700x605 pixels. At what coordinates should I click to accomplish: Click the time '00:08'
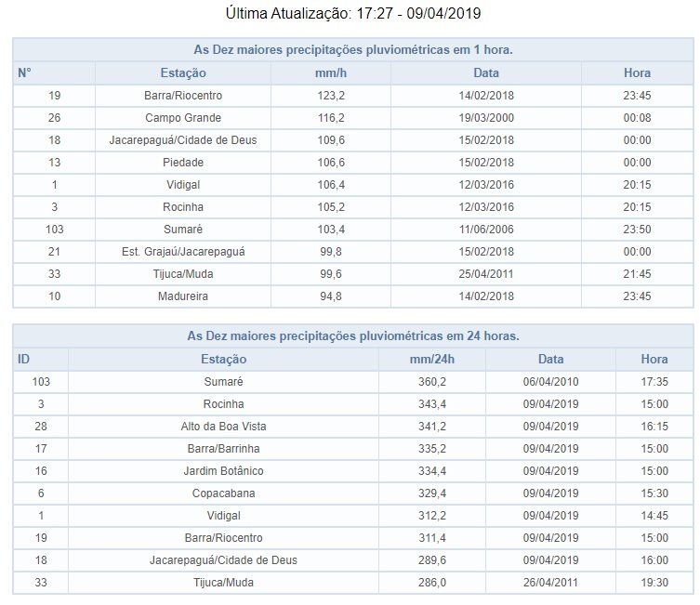click(x=637, y=118)
